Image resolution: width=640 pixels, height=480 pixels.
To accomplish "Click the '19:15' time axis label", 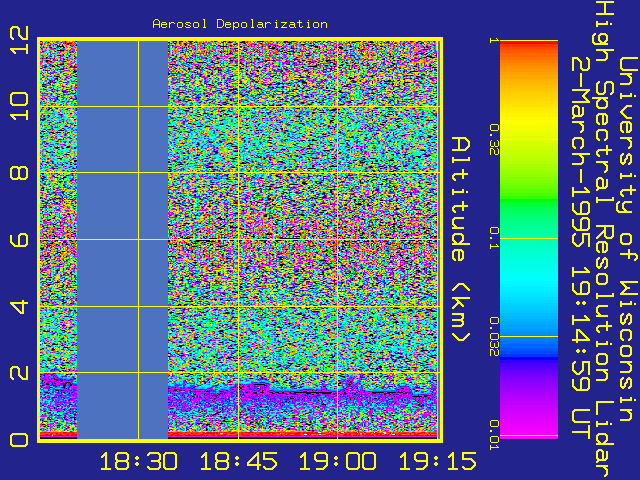I will pyautogui.click(x=437, y=461).
